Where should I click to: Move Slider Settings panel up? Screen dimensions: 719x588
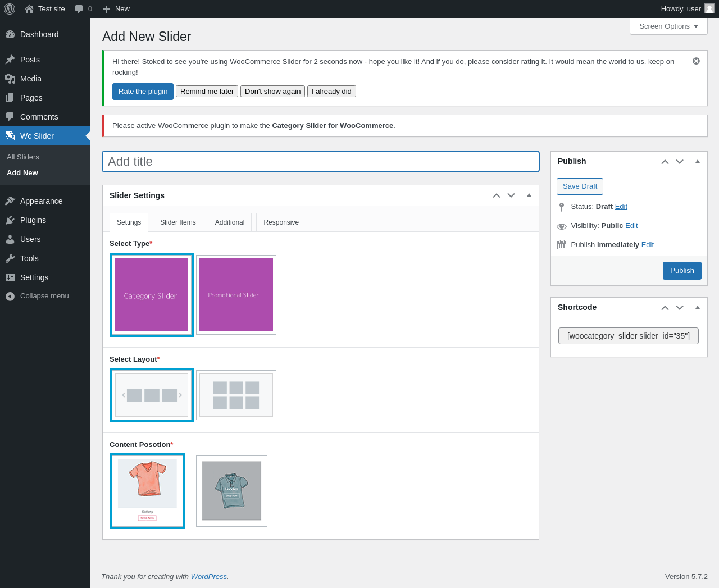pos(497,195)
